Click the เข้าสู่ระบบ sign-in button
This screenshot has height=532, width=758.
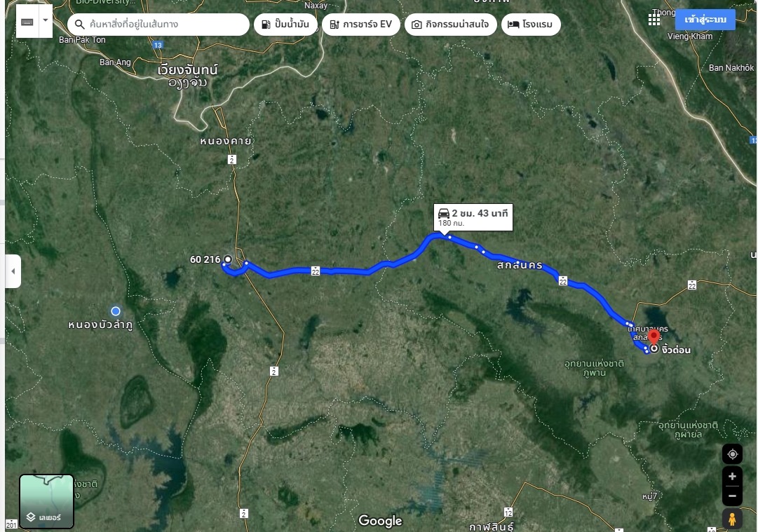(x=705, y=20)
